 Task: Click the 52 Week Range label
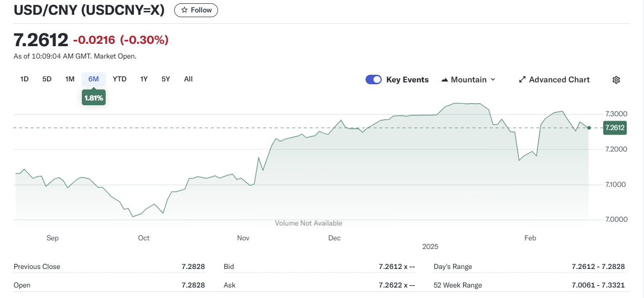[x=457, y=285]
